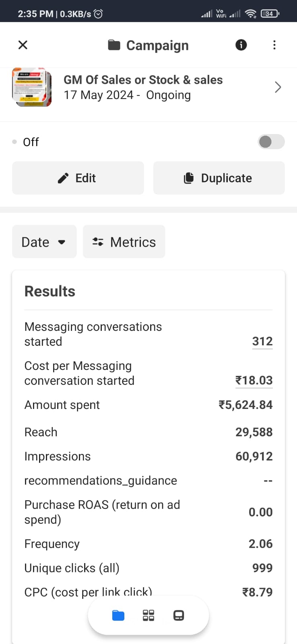Close the campaign view with X icon
This screenshot has height=644, width=297.
coord(23,45)
